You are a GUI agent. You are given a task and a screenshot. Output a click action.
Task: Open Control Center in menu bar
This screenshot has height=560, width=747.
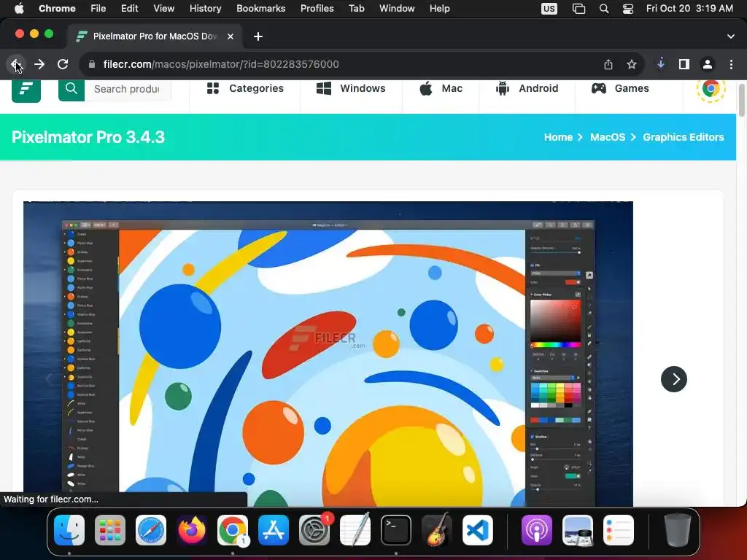[628, 9]
